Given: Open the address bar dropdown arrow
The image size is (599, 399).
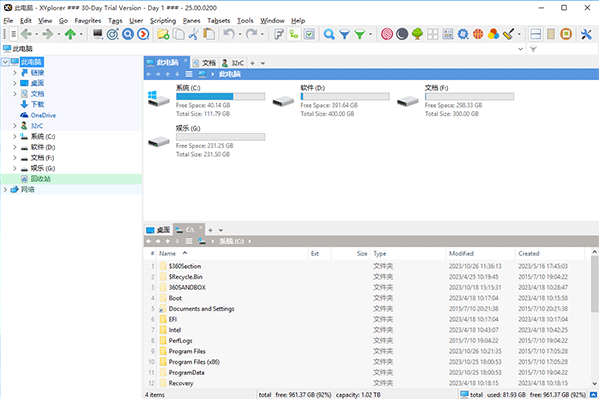Looking at the screenshot, I should 520,49.
